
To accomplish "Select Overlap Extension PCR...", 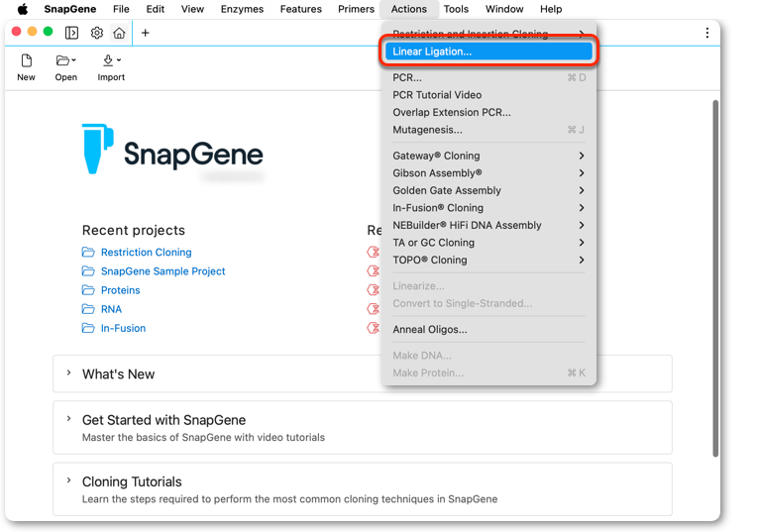I will tap(488, 112).
